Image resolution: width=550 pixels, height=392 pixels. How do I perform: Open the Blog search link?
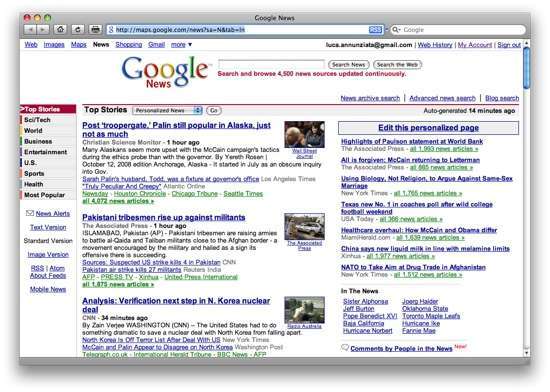[502, 98]
